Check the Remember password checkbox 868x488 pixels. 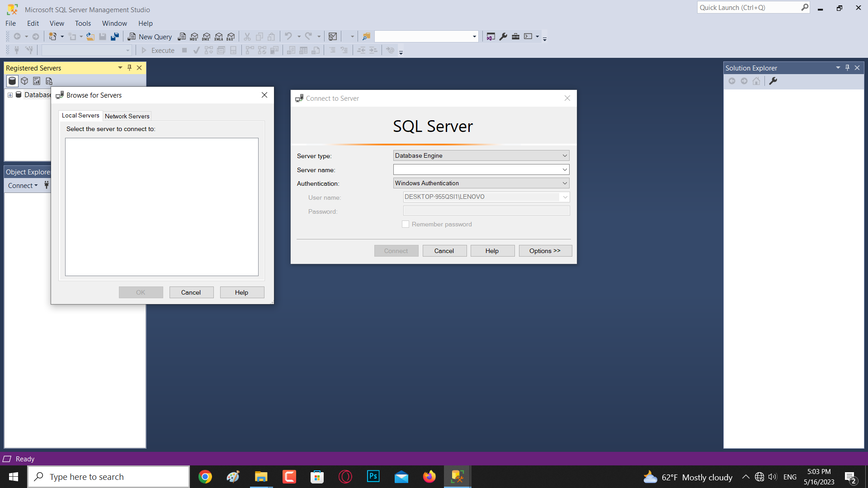[406, 224]
